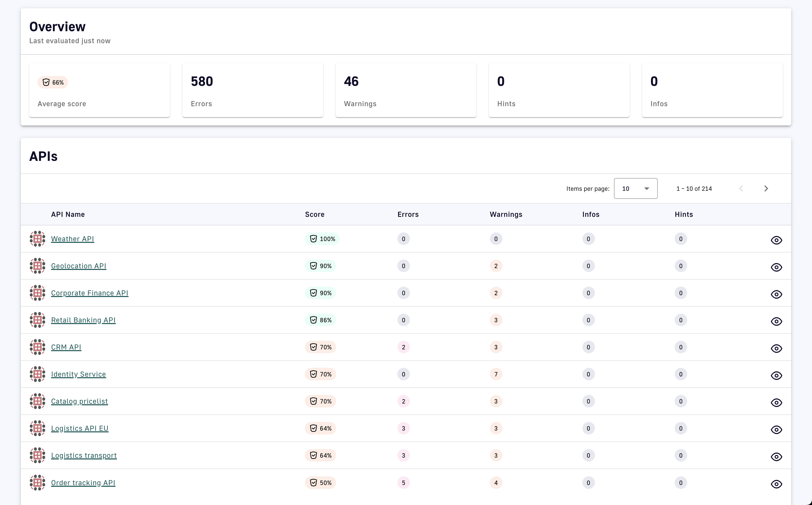Click the 50% score badge for Order tracking
The image size is (812, 505).
[320, 483]
